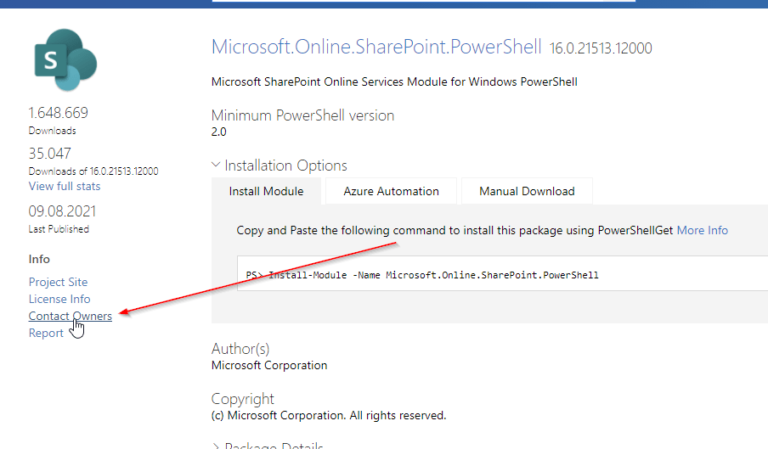Click the SharePoint package logo icon

[x=66, y=60]
